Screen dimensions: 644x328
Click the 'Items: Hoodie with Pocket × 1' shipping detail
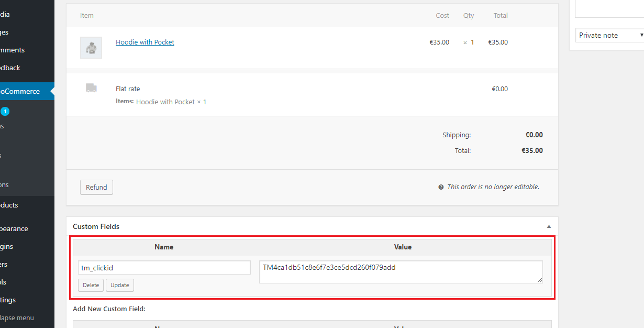pyautogui.click(x=161, y=102)
